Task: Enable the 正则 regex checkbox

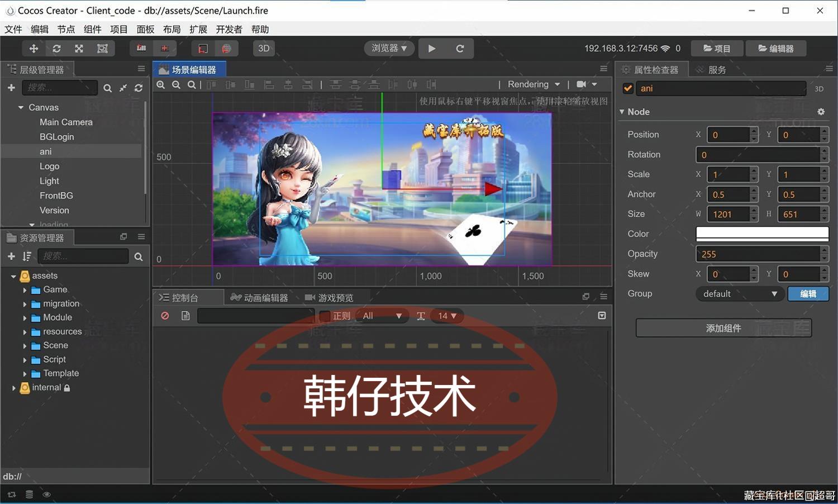Action: pyautogui.click(x=325, y=316)
